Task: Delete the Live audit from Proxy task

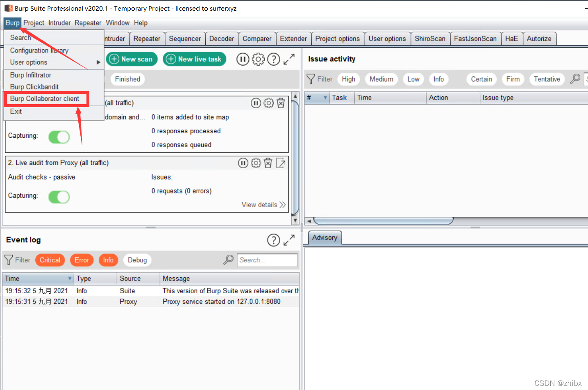Action: pyautogui.click(x=268, y=163)
